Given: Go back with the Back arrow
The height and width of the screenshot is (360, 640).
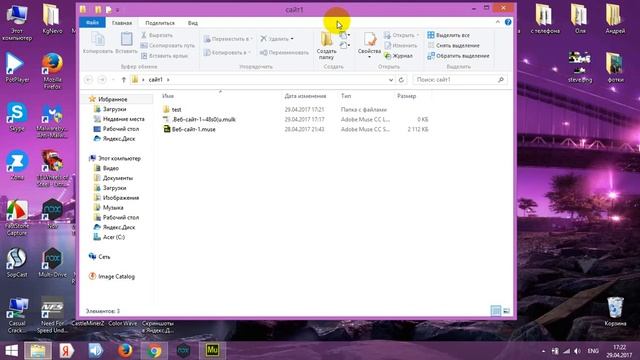Looking at the screenshot, I should (x=88, y=80).
